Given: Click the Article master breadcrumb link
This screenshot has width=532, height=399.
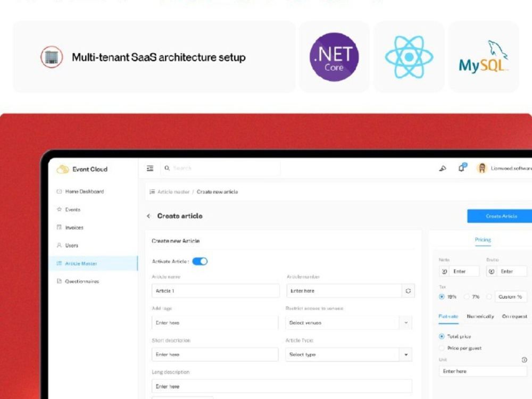Looking at the screenshot, I should pyautogui.click(x=173, y=192).
